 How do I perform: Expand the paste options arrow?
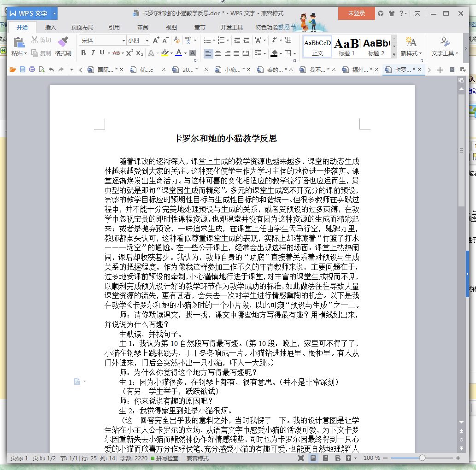point(25,53)
